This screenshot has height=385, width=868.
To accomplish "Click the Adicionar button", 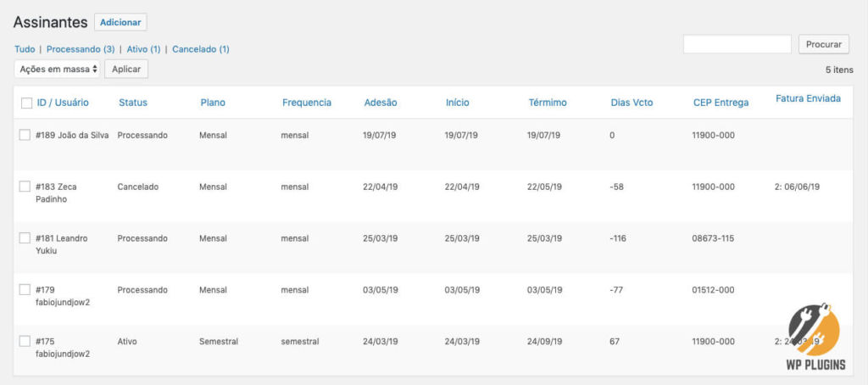I will click(120, 22).
